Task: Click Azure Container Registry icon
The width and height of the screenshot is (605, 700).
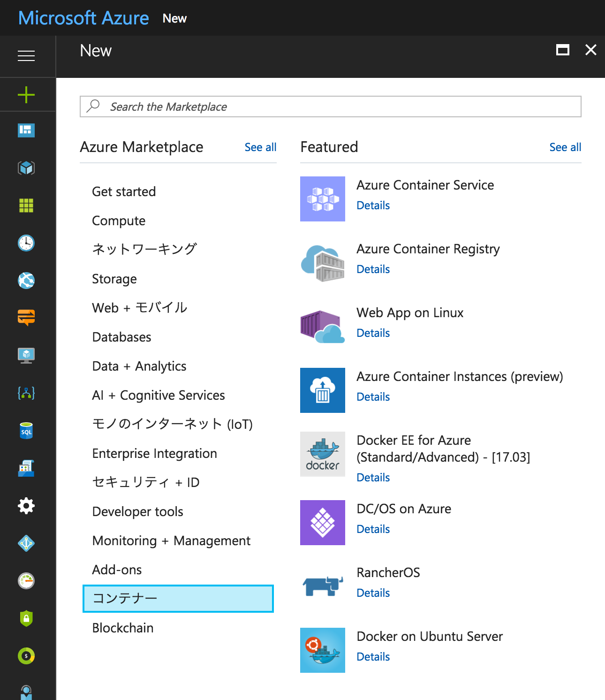Action: point(323,263)
